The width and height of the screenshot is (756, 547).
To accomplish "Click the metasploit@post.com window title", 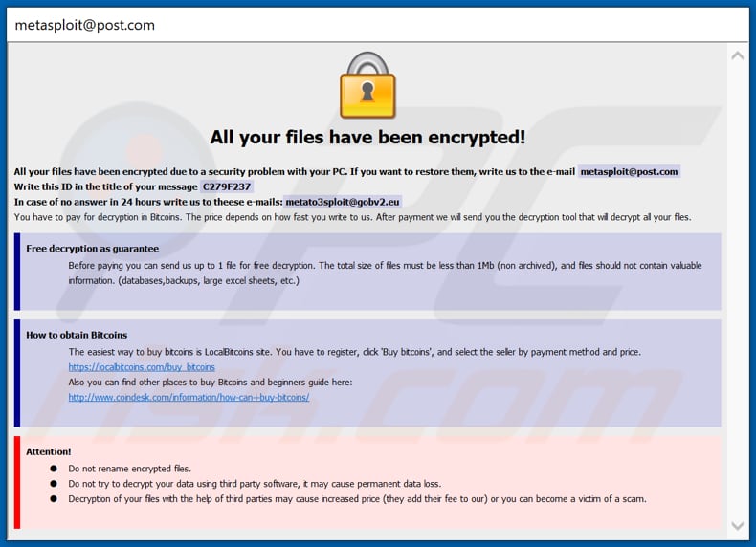I will pos(85,25).
